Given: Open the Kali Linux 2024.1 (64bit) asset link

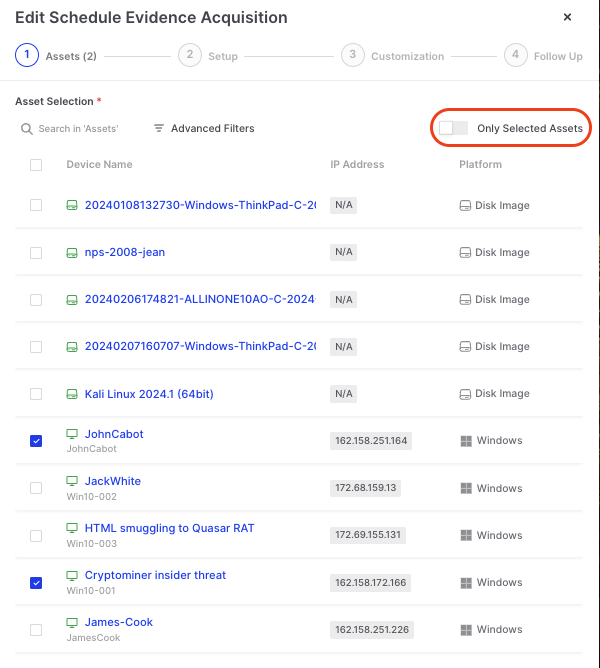Looking at the screenshot, I should (x=148, y=394).
